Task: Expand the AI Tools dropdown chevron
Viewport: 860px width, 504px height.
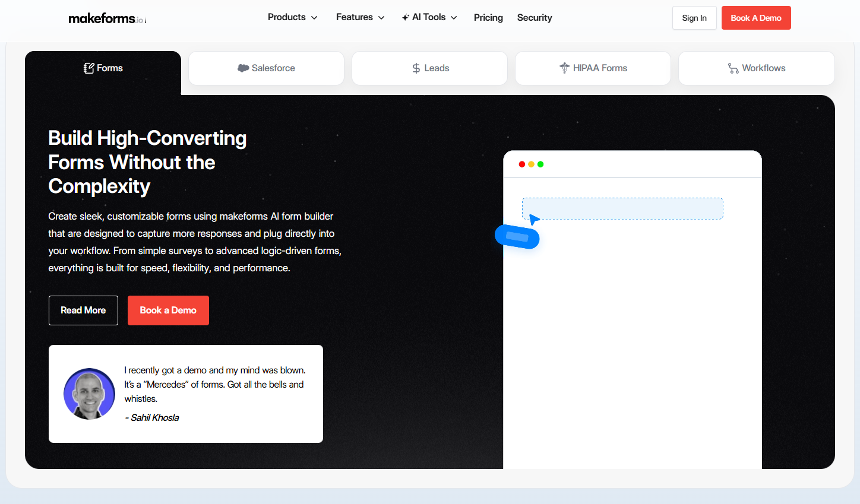Action: [x=454, y=18]
